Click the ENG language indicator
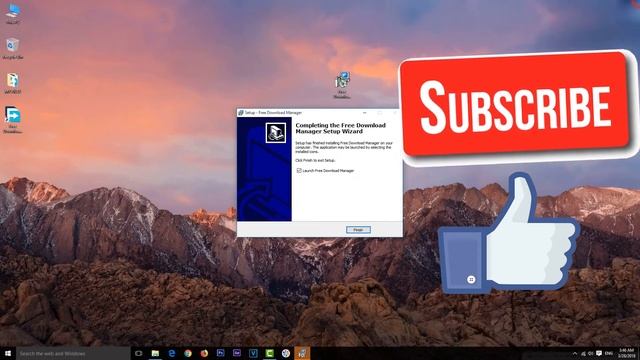Image resolution: width=640 pixels, height=360 pixels. tap(609, 353)
